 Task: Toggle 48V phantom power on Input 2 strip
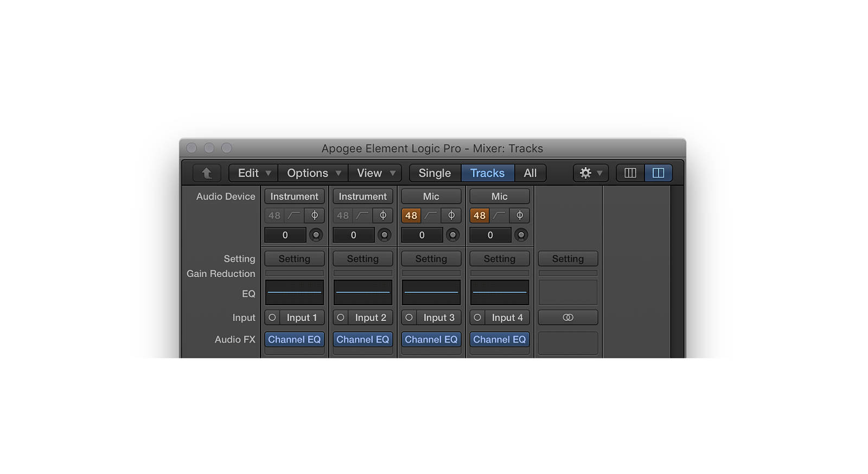pos(343,216)
